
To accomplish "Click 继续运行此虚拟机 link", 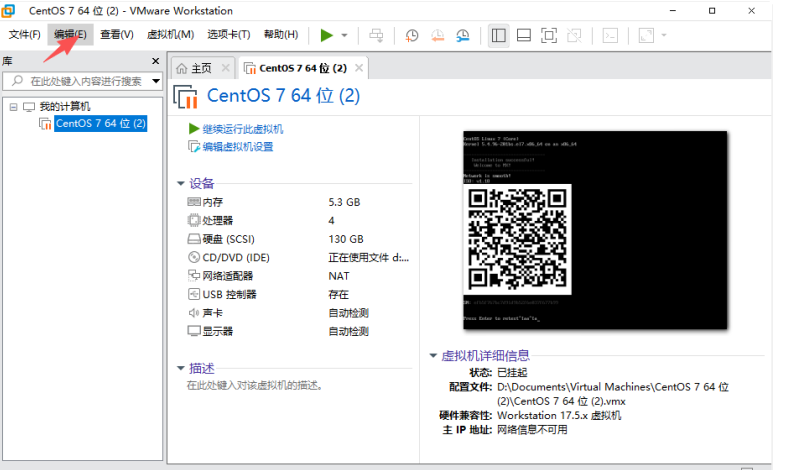I will [x=243, y=129].
